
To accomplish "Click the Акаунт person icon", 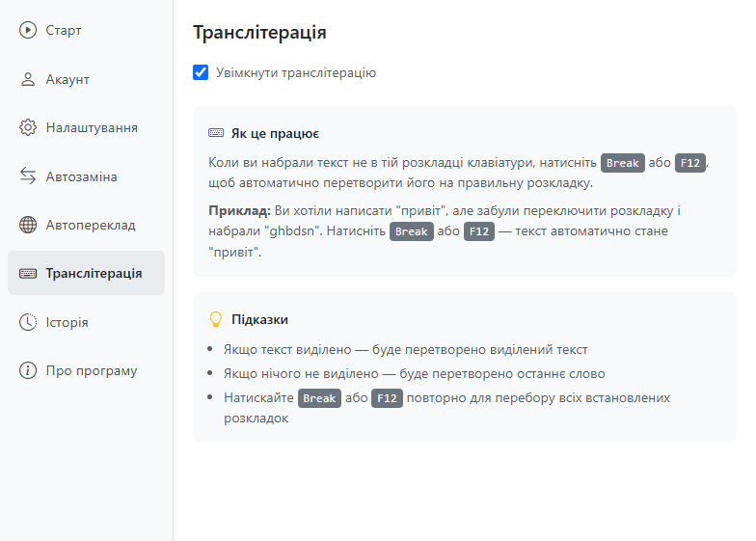I will 28,79.
